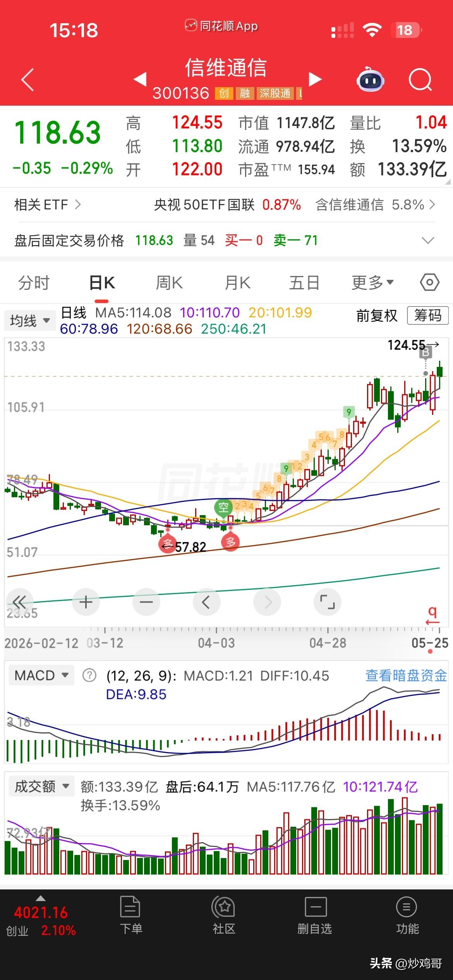
Task: Tap the back arrow in header
Action: (27, 79)
